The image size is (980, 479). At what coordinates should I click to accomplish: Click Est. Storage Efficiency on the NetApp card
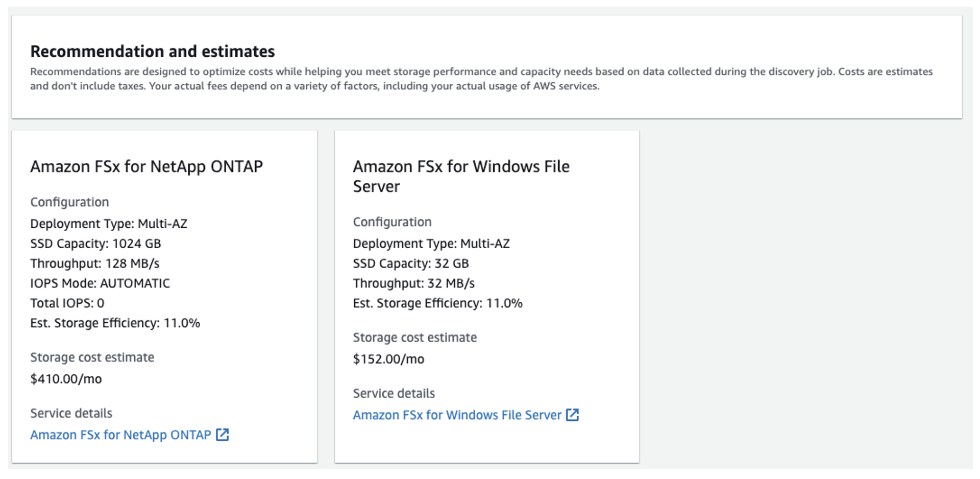115,323
